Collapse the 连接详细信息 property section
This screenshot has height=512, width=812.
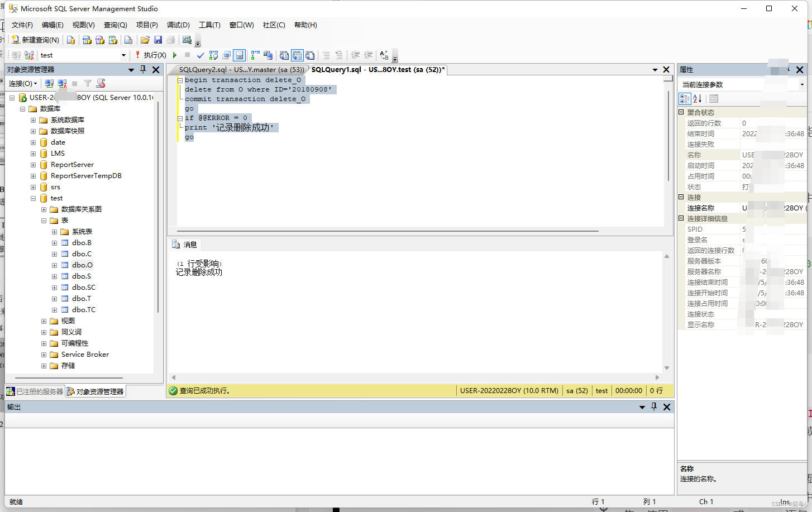pyautogui.click(x=681, y=218)
